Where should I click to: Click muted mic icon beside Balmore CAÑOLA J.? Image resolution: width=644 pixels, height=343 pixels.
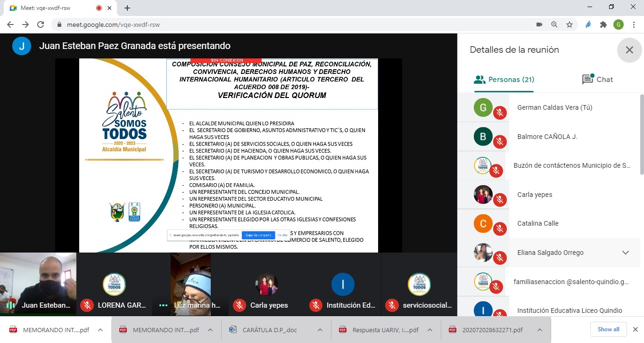click(500, 142)
